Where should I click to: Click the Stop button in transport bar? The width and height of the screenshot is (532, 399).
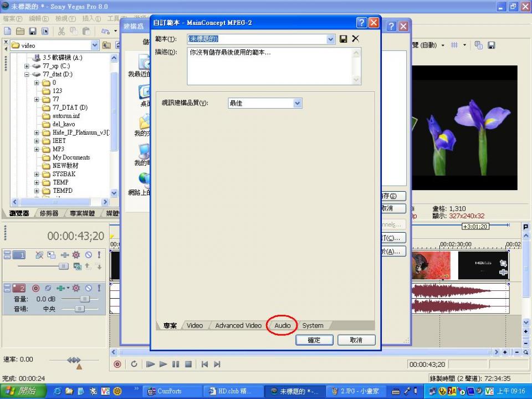188,364
